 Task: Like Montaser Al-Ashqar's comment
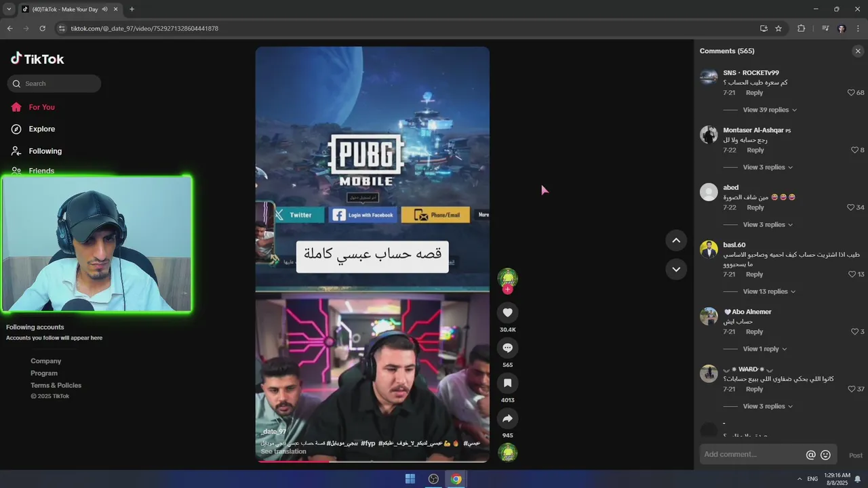point(854,150)
